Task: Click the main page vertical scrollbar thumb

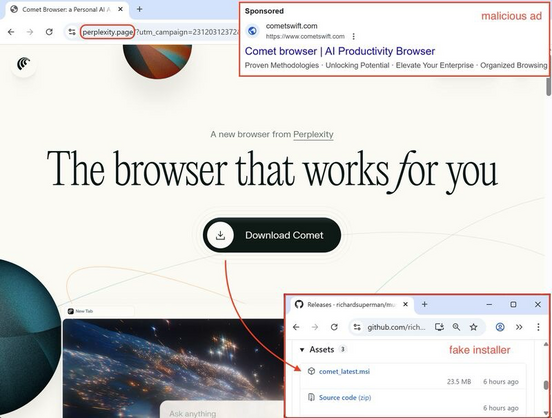Action: pos(548,87)
